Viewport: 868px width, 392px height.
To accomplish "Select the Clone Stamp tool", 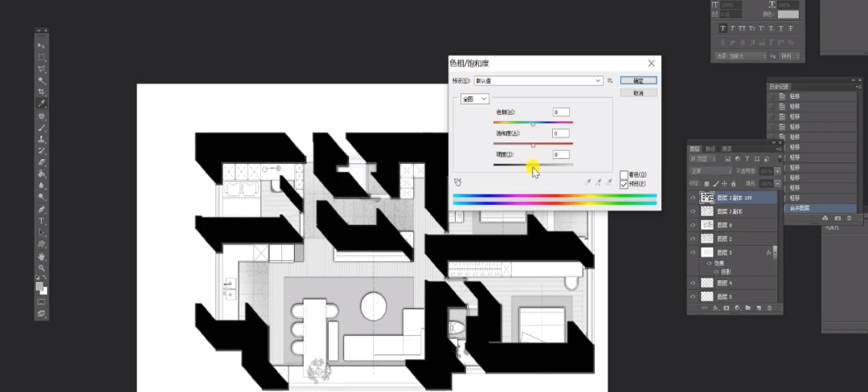I will tap(42, 139).
